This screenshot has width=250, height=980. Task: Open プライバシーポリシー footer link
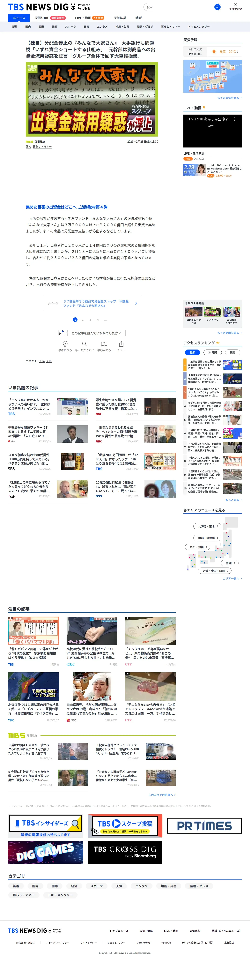point(58,942)
